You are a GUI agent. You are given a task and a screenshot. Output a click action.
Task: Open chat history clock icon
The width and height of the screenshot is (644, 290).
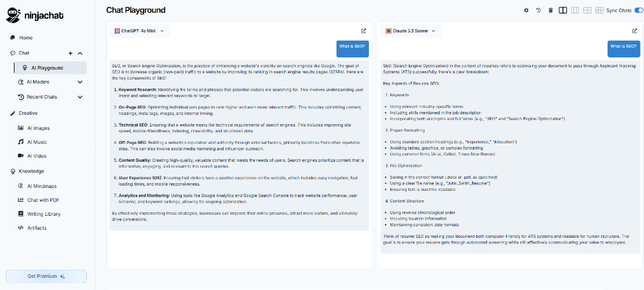(539, 10)
